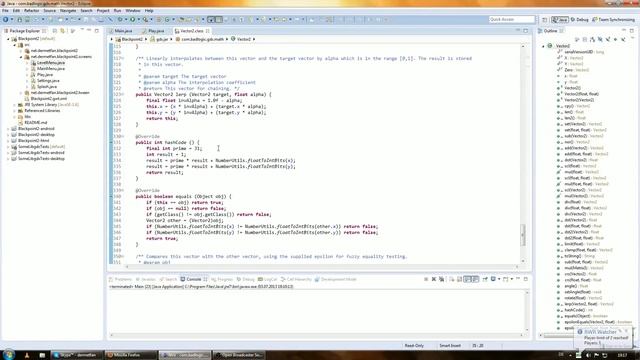The image size is (640, 360).
Task: Open the Call Hierarchy view tab
Action: (296, 280)
